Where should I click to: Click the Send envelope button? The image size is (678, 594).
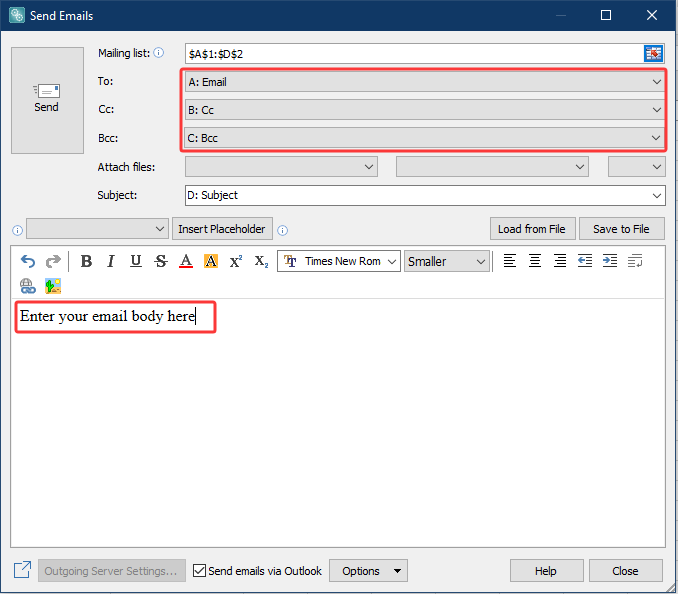tap(47, 100)
